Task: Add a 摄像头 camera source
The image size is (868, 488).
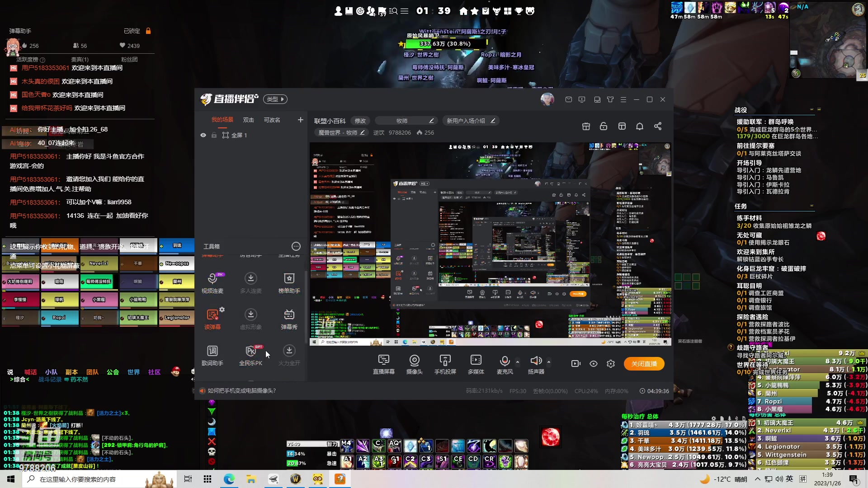Action: (414, 364)
